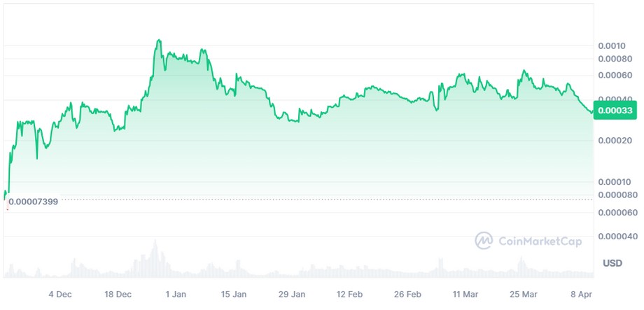Click the USD currency label
The image size is (644, 310).
(x=612, y=263)
